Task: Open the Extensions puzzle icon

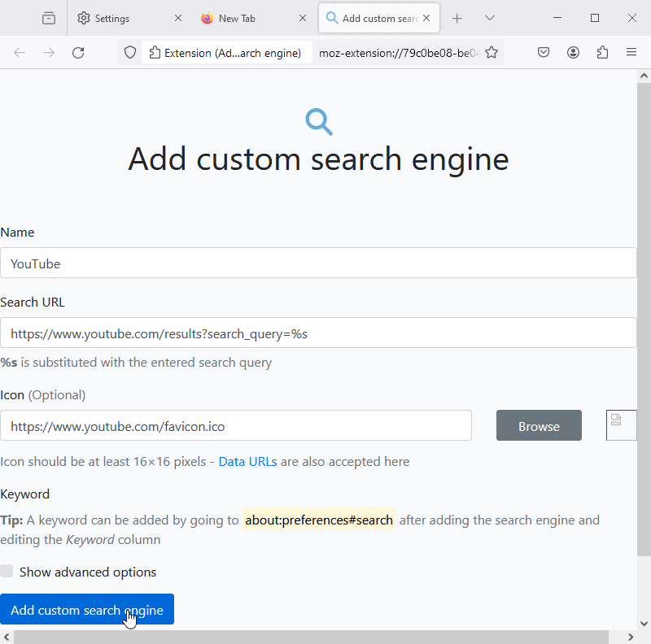Action: coord(602,52)
